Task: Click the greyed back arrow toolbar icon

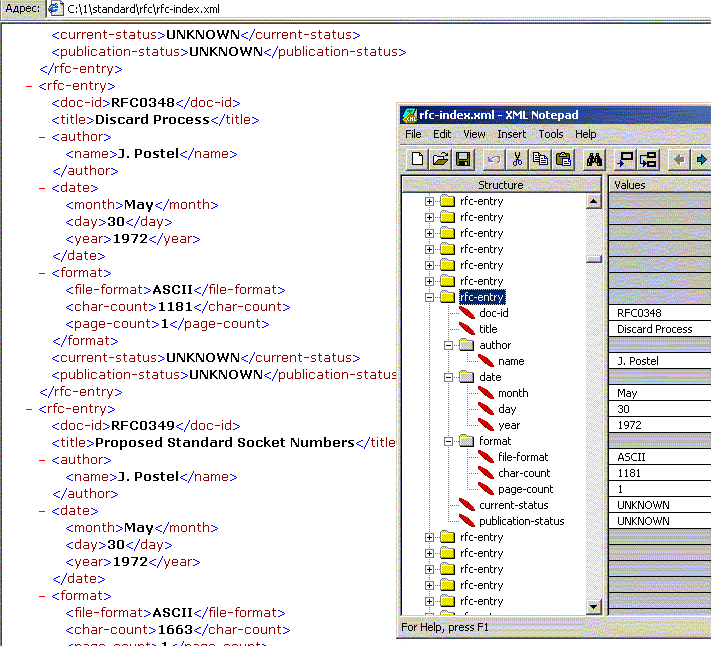Action: [x=679, y=159]
